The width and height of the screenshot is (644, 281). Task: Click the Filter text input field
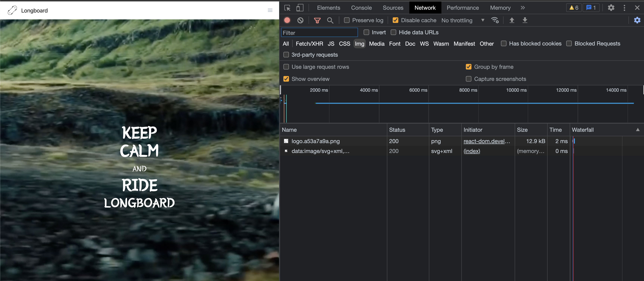click(319, 33)
